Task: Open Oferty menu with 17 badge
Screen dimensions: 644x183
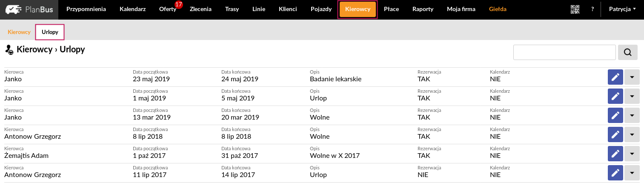Action: pyautogui.click(x=168, y=9)
